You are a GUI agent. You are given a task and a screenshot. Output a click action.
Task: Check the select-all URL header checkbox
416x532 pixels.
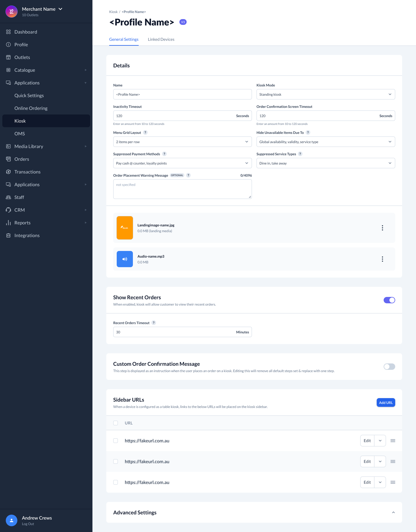coord(116,423)
